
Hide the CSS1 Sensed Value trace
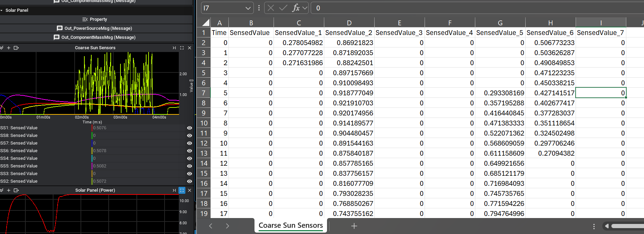[190, 128]
